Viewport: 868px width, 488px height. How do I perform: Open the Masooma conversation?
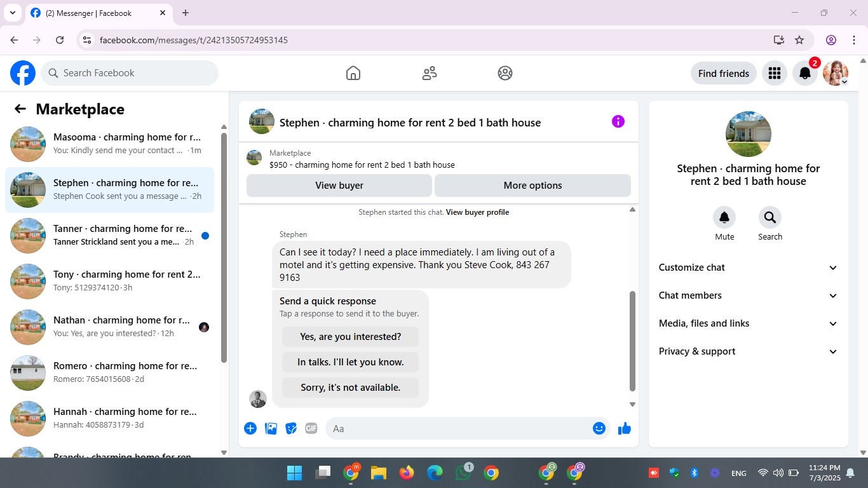[109, 144]
